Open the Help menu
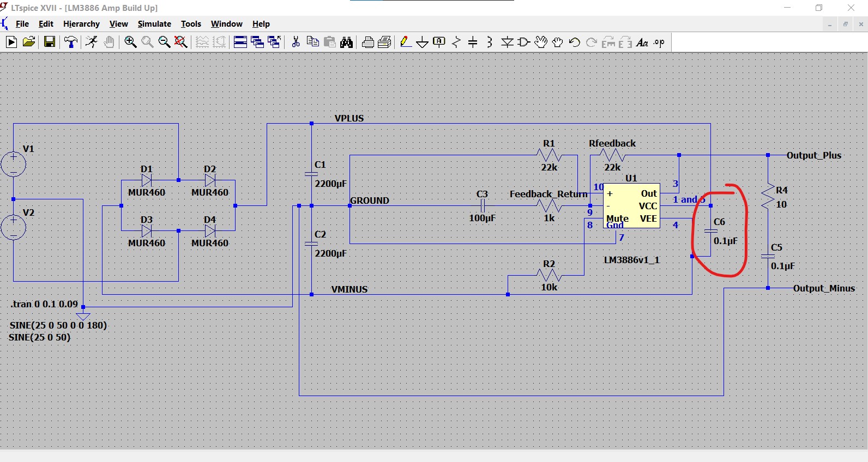 pyautogui.click(x=261, y=24)
